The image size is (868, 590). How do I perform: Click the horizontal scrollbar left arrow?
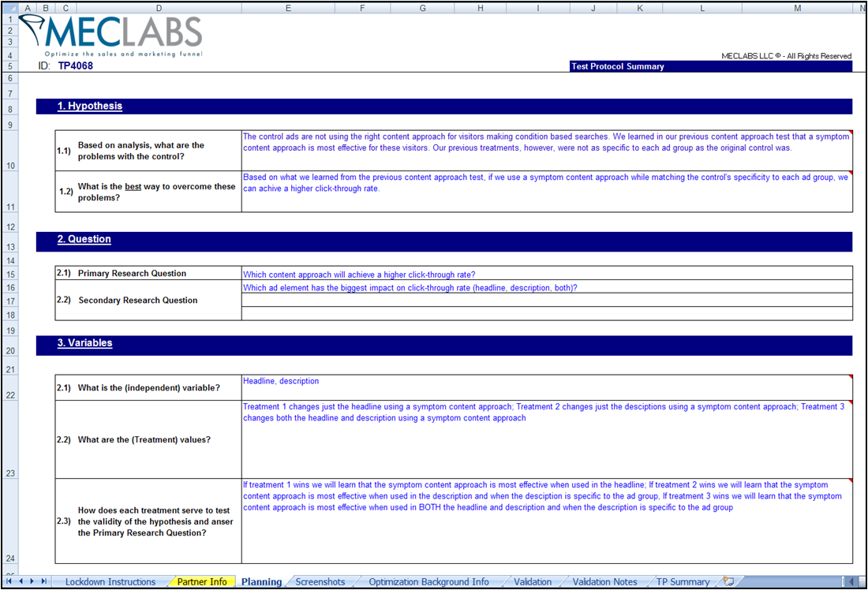coord(851,581)
